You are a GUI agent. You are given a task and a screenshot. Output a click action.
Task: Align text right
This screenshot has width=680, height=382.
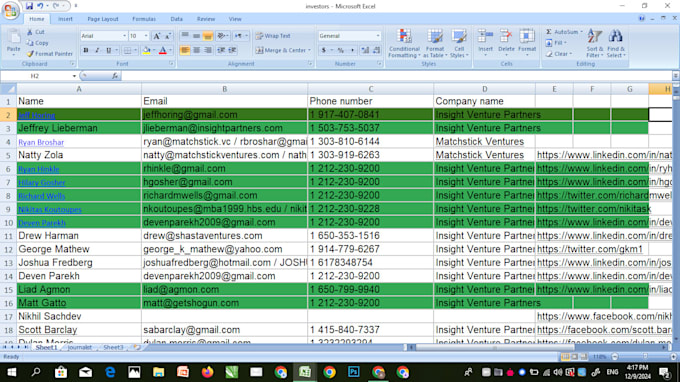[x=208, y=50]
